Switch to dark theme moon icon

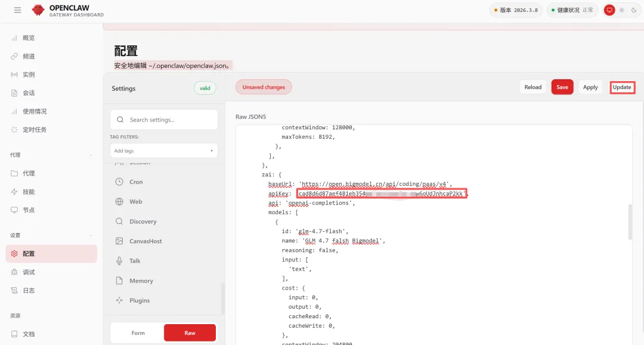tap(634, 10)
